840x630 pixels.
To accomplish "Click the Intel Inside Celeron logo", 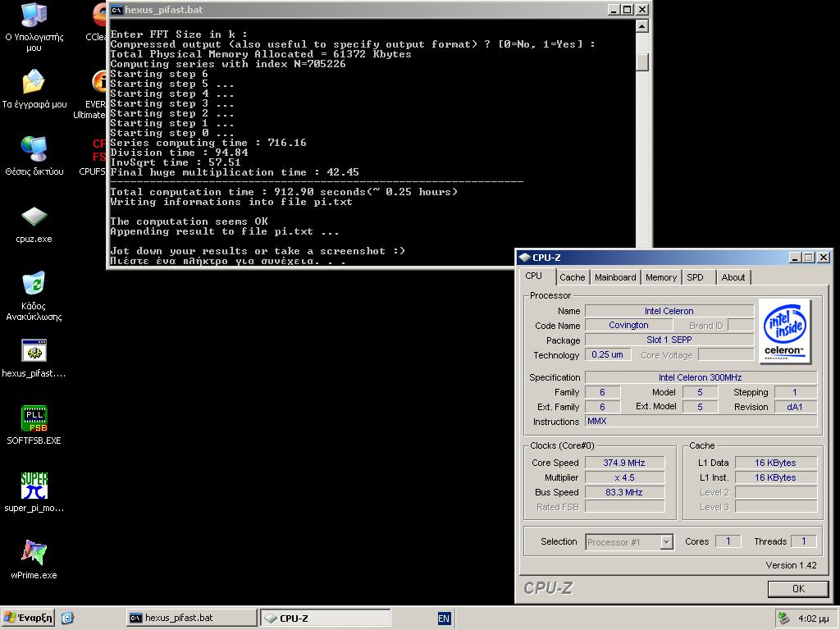I will click(x=785, y=331).
